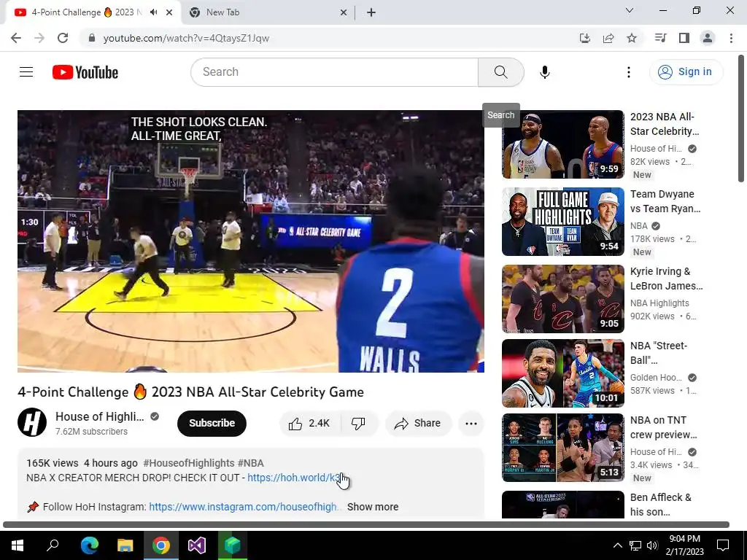This screenshot has width=747, height=560.
Task: Open the volume control in the system tray
Action: [x=652, y=545]
